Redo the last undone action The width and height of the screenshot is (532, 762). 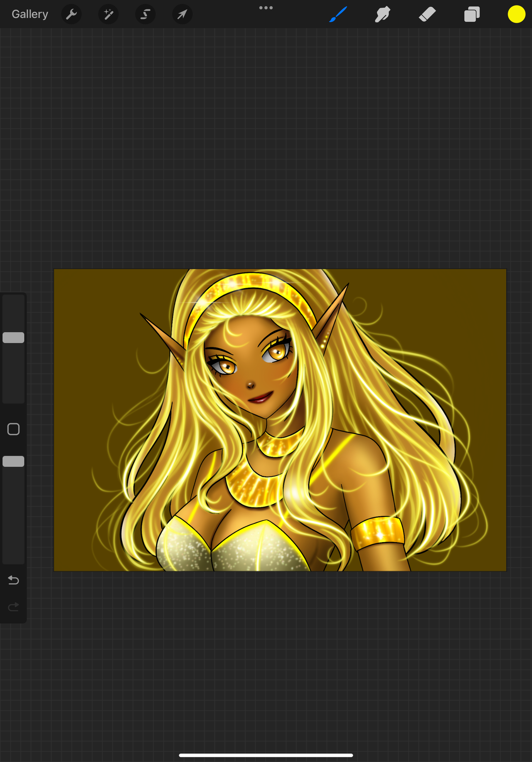[x=13, y=607]
